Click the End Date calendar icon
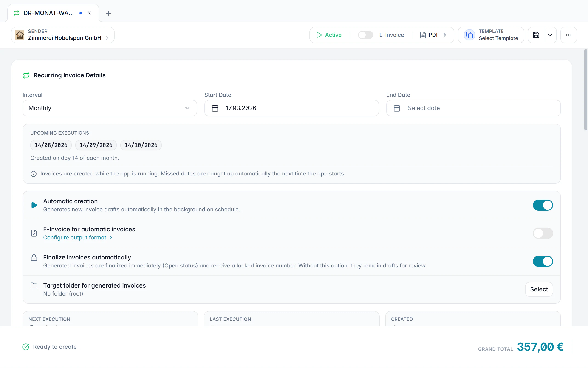This screenshot has height=368, width=588. [397, 108]
